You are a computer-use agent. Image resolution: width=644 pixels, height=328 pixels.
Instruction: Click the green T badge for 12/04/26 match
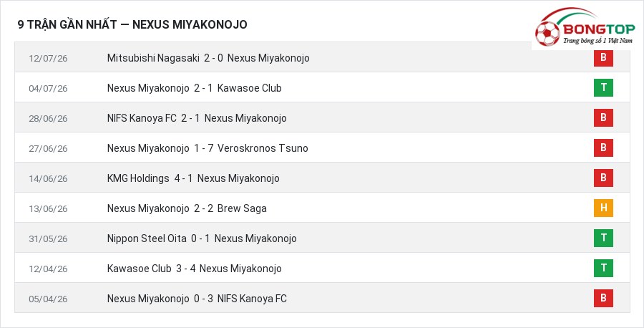click(x=603, y=268)
